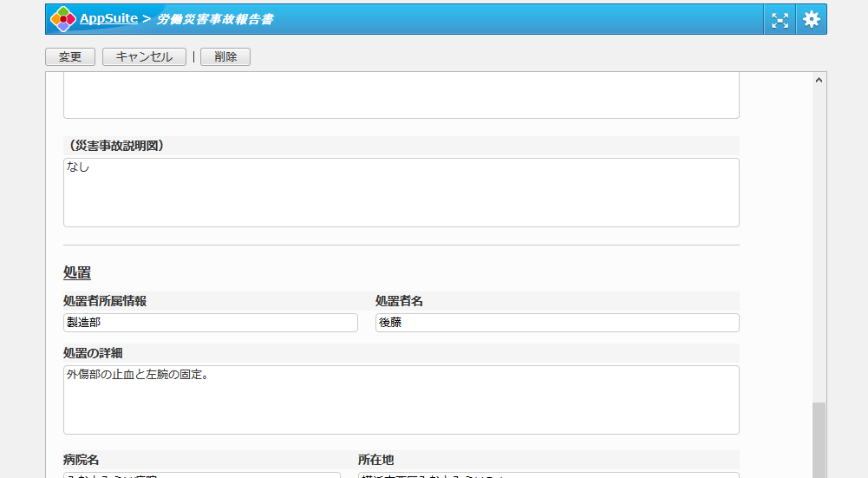The height and width of the screenshot is (478, 868).
Task: Select the 所在地 input field
Action: [x=548, y=475]
